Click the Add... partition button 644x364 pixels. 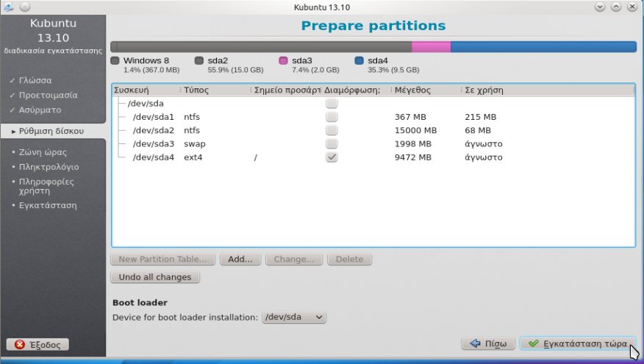240,260
